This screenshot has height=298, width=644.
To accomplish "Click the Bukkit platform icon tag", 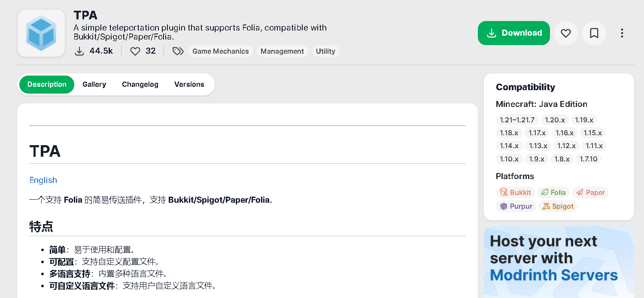I will (515, 192).
